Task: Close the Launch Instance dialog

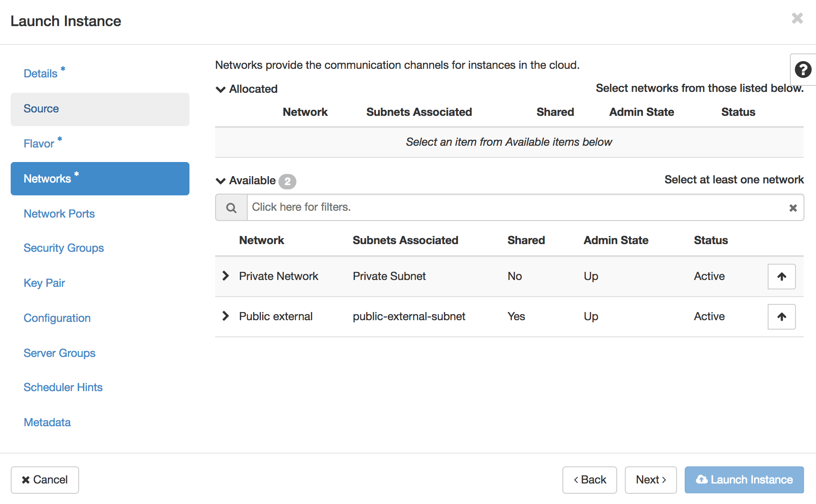Action: pyautogui.click(x=797, y=18)
